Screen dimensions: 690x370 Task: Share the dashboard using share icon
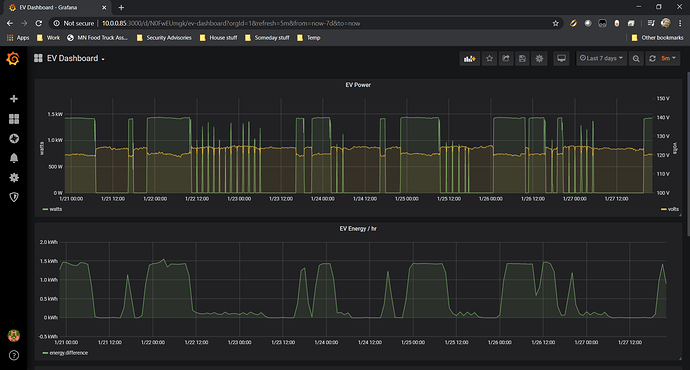506,59
